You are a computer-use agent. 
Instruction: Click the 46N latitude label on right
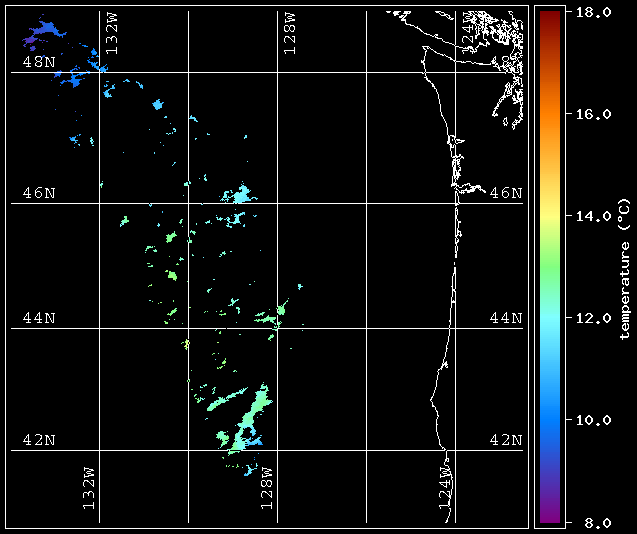pyautogui.click(x=506, y=193)
